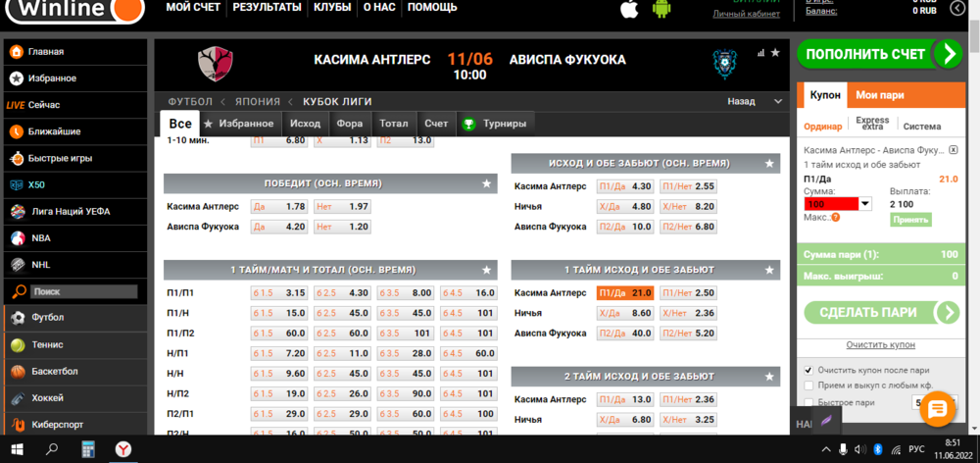Click the Макс. help question icon
Screen dimensions: 980x463
click(836, 218)
